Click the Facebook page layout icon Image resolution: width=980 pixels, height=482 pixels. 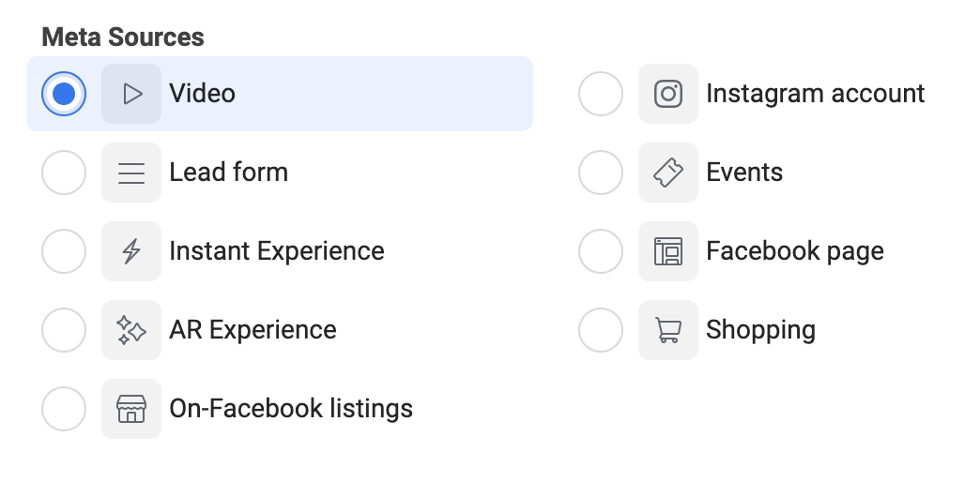click(x=668, y=251)
